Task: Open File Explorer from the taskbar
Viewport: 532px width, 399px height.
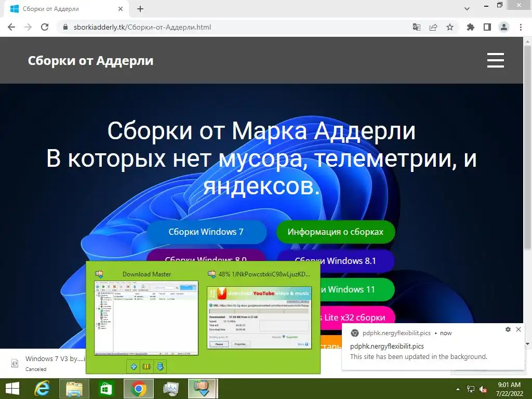Action: point(74,389)
